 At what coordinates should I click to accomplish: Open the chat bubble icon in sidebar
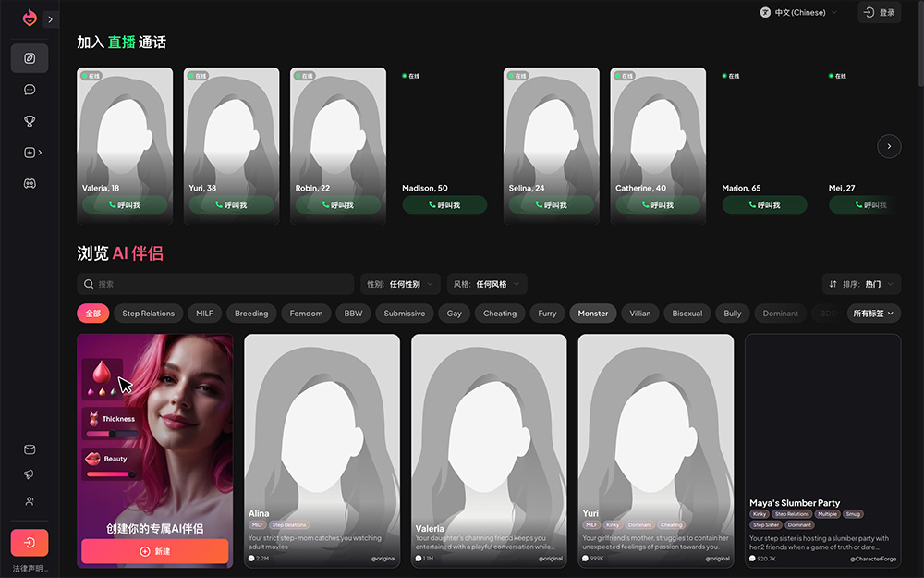(30, 90)
